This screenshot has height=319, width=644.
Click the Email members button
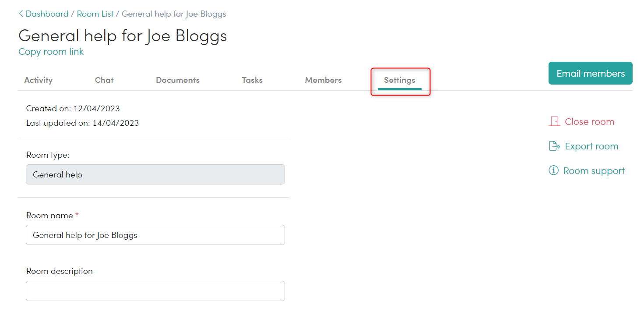[591, 73]
